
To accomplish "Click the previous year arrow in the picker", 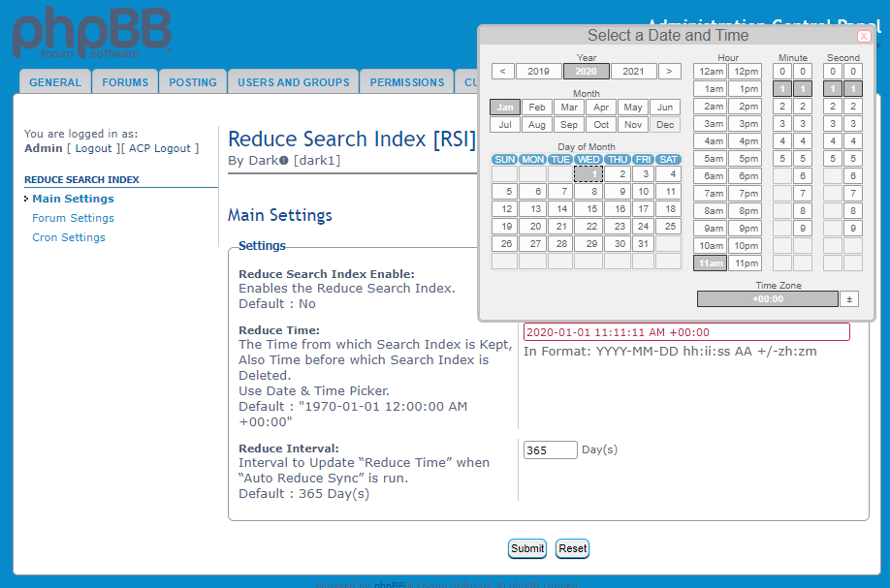I will point(502,72).
